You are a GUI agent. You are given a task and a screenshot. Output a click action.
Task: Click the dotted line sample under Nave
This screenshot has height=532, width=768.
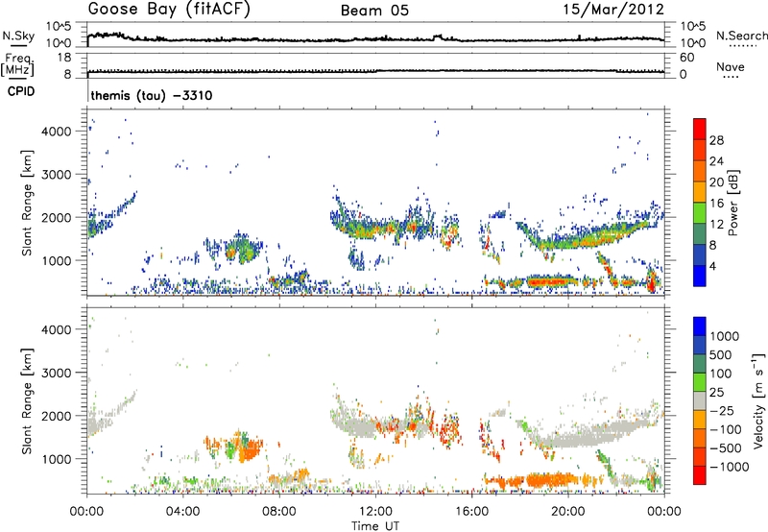click(x=731, y=77)
